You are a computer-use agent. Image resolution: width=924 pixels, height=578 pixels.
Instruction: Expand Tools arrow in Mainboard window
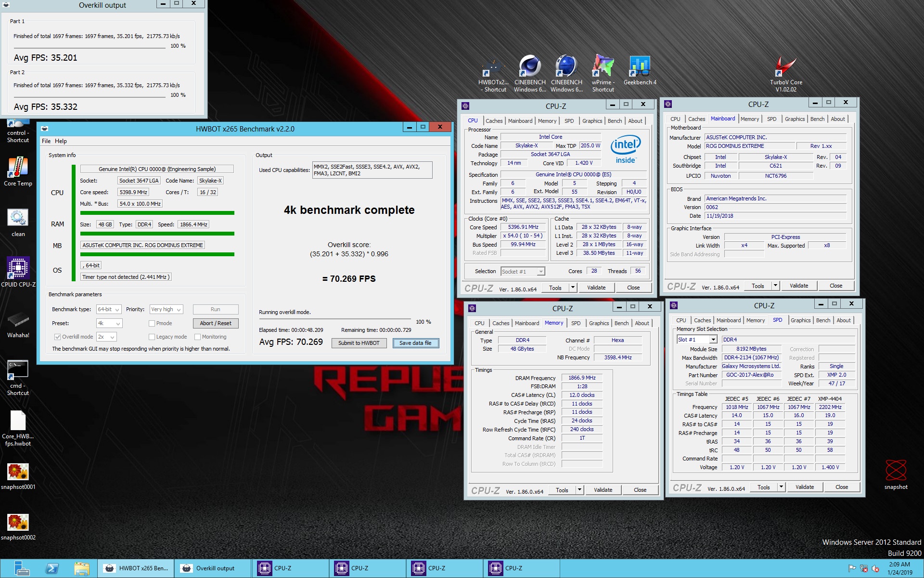coord(775,286)
